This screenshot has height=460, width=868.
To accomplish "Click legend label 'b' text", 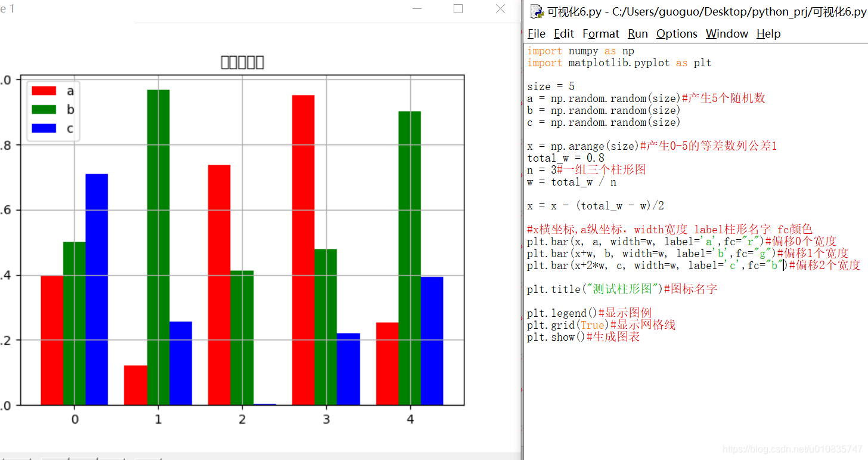I will [70, 110].
